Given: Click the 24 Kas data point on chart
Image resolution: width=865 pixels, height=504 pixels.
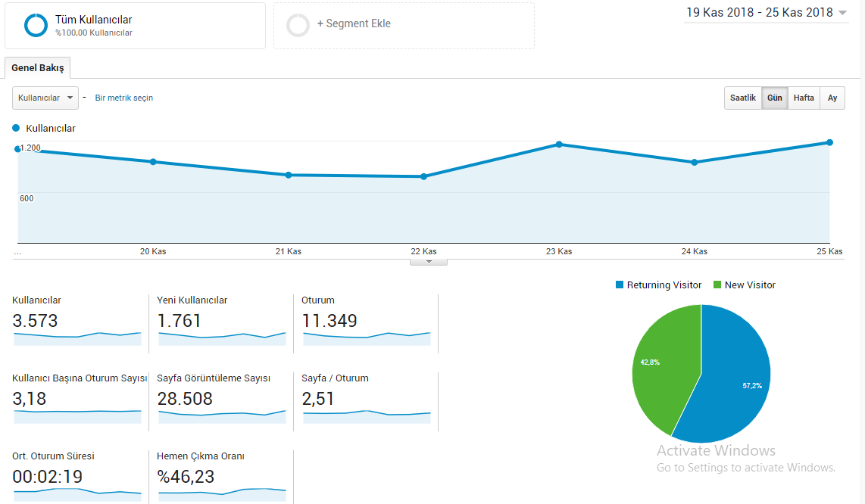Looking at the screenshot, I should pyautogui.click(x=695, y=162).
